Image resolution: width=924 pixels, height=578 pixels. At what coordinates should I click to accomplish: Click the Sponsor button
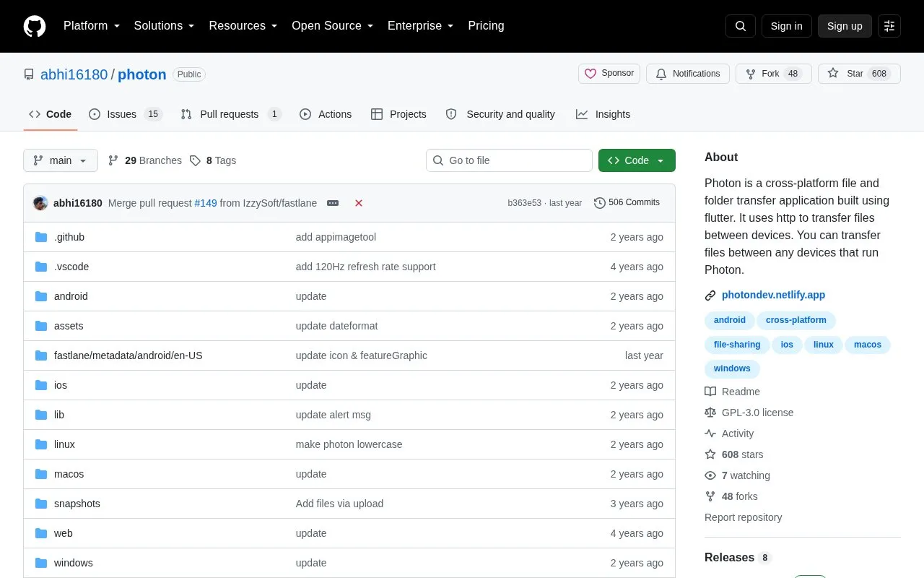[x=609, y=74]
